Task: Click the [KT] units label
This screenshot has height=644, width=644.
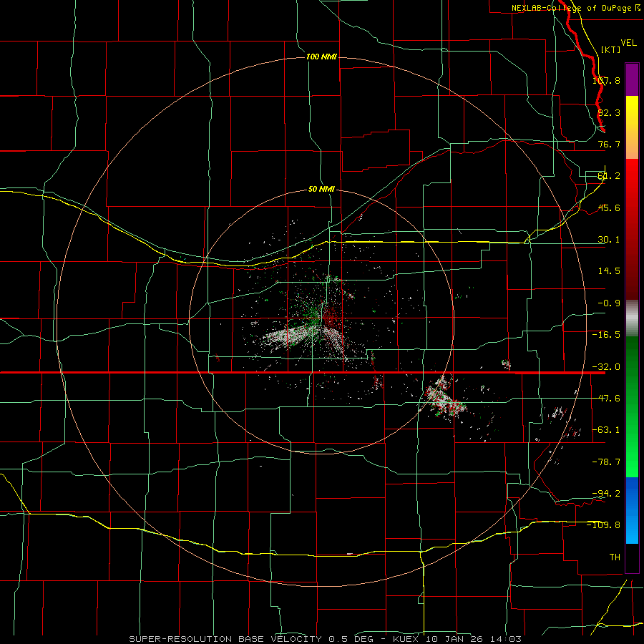Action: point(610,49)
